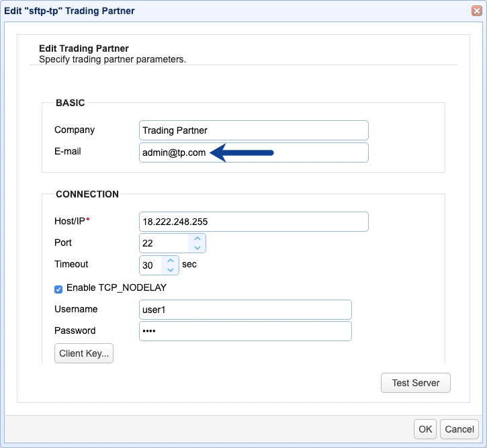Click the blue arrow pointing at E-mail
Image resolution: width=487 pixels, height=448 pixels.
click(242, 153)
